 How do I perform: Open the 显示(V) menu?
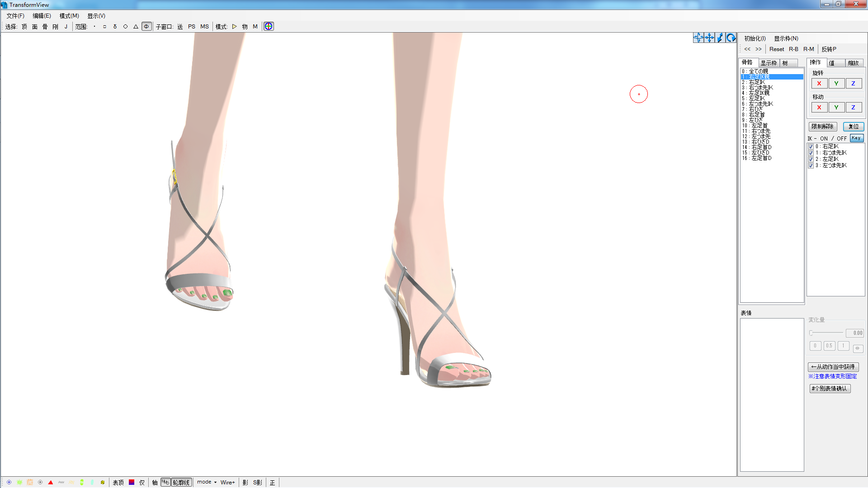pos(96,16)
